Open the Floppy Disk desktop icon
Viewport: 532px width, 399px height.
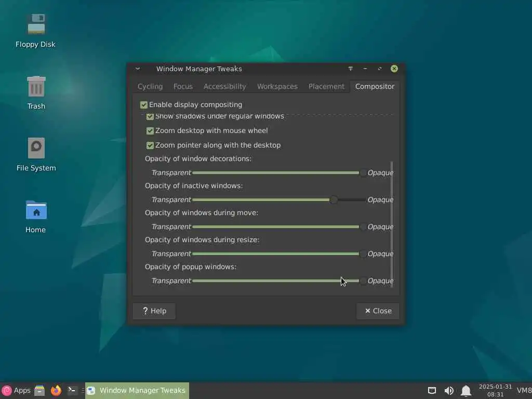pos(36,31)
